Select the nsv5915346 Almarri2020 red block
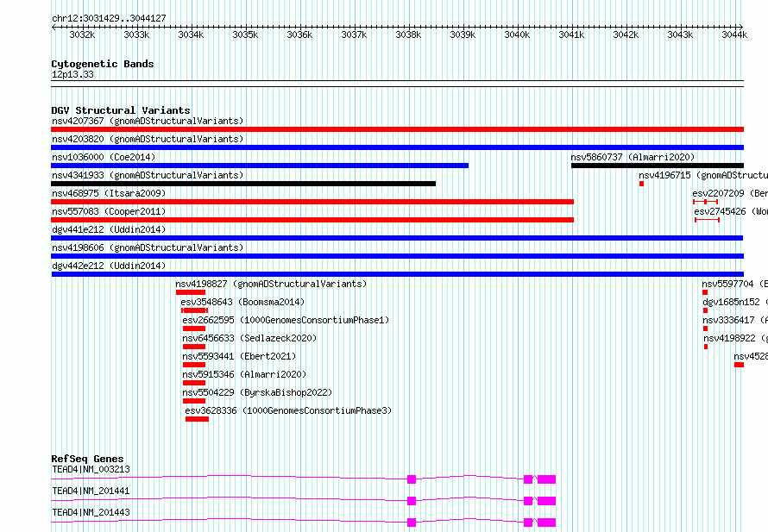Screen dimensions: 768x532 pos(194,383)
